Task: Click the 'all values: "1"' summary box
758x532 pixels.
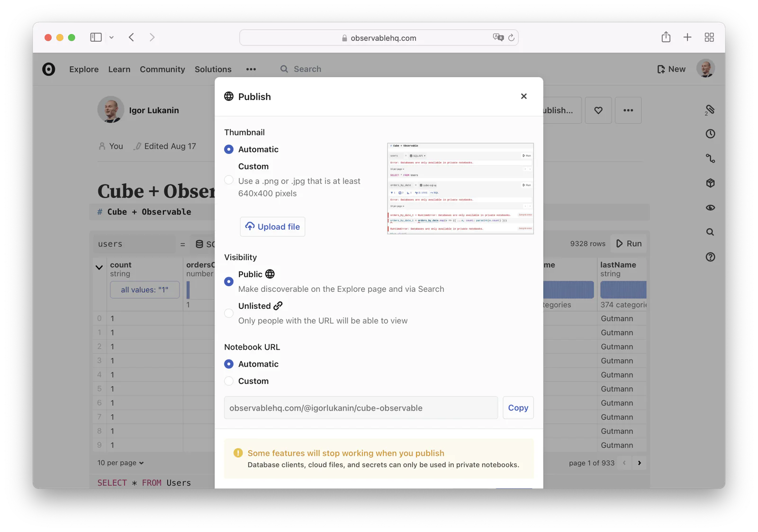Action: (144, 289)
